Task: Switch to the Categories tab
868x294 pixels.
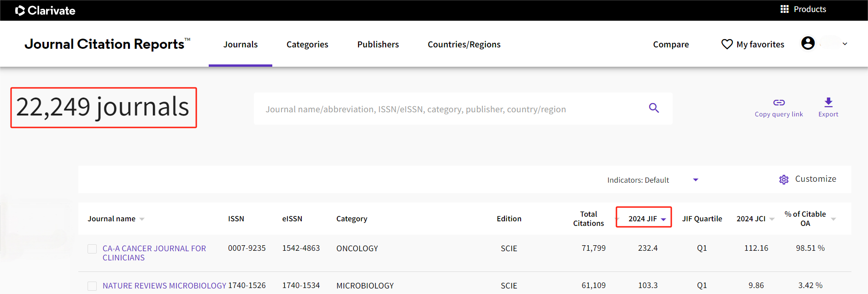Action: (x=307, y=45)
